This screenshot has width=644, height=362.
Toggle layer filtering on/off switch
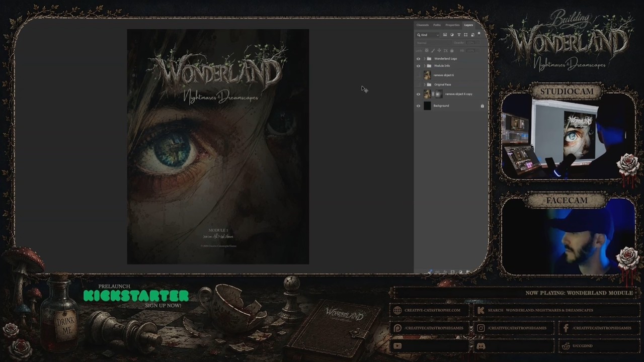click(x=479, y=33)
